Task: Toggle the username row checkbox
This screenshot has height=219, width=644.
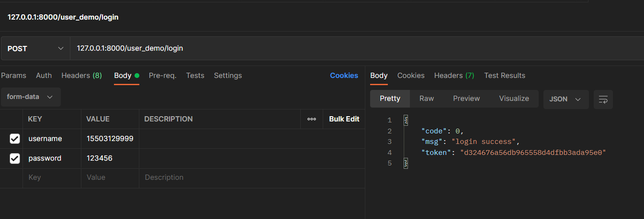Action: coord(15,139)
